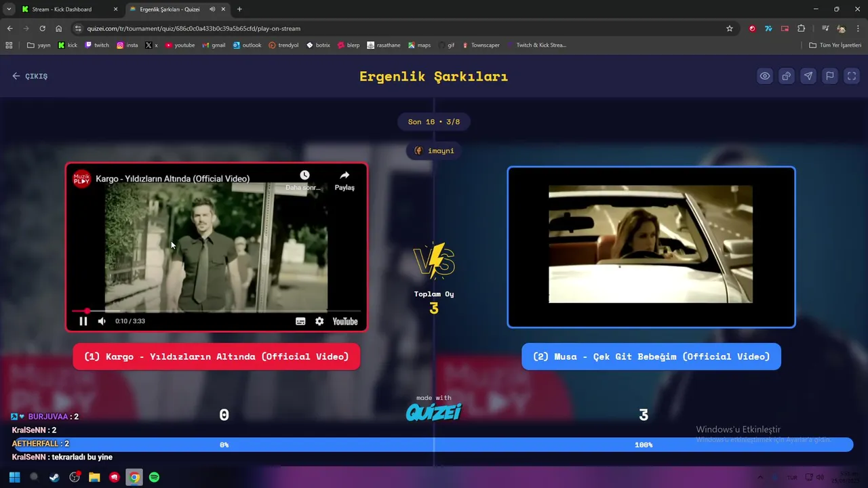868x488 pixels.
Task: Open a new browser tab
Action: (239, 9)
